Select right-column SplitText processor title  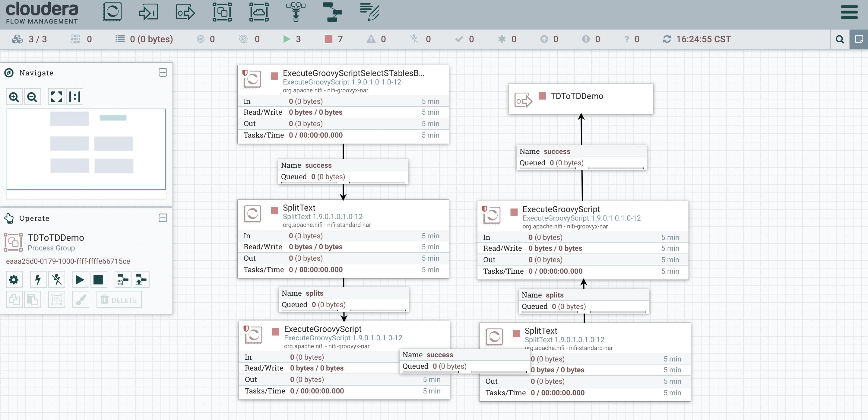[x=541, y=331]
